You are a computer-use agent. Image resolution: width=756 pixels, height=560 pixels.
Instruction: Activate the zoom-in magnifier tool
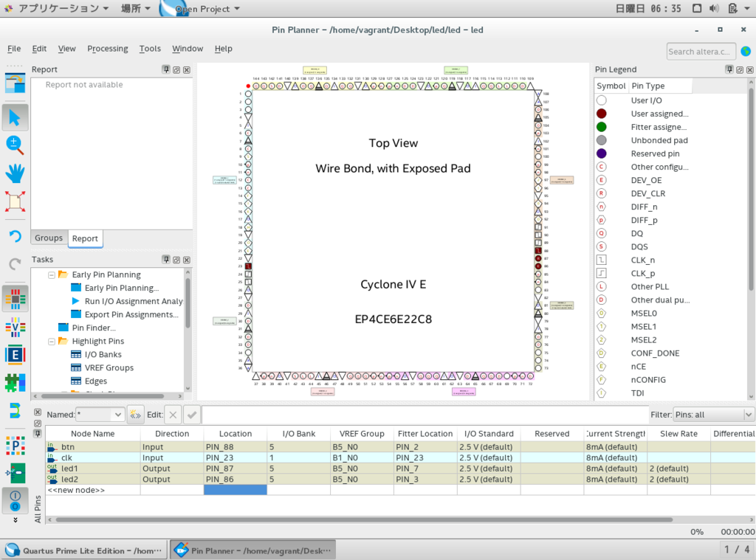coord(15,145)
